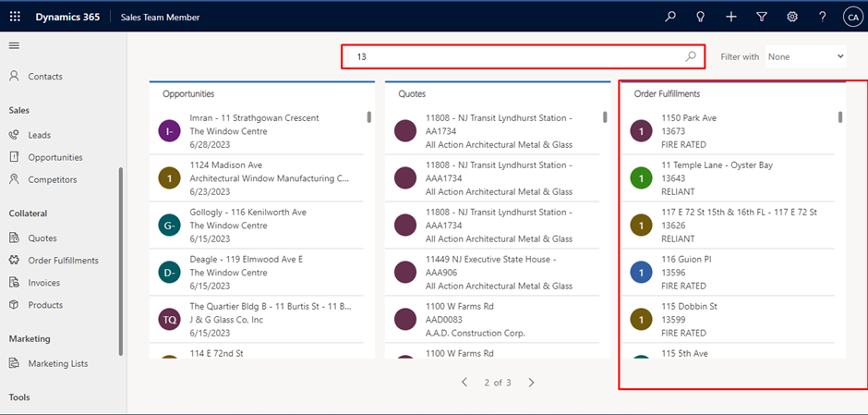This screenshot has width=868, height=415.
Task: Collapse the site map hamburger menu
Action: point(15,45)
